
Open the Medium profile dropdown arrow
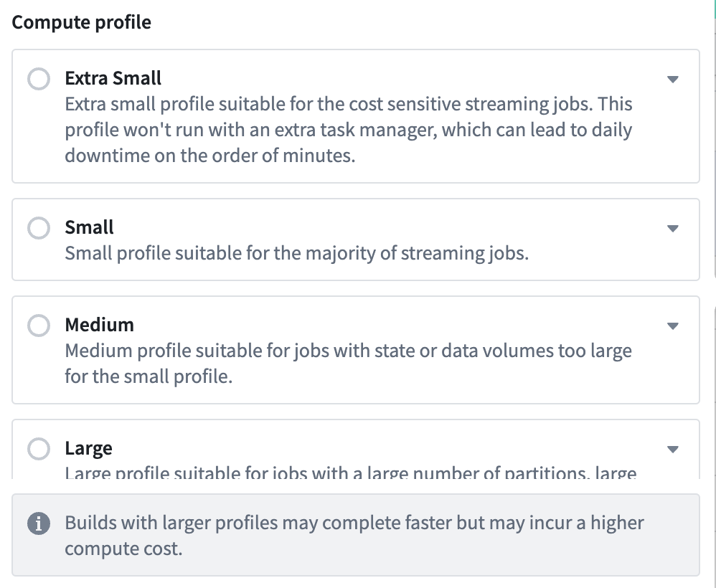coord(673,326)
